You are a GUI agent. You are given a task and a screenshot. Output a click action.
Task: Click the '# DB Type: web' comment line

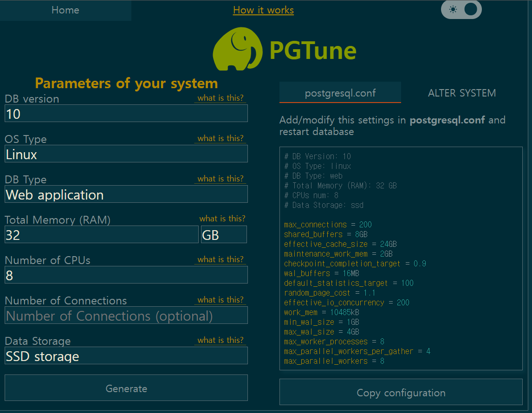[x=313, y=176]
